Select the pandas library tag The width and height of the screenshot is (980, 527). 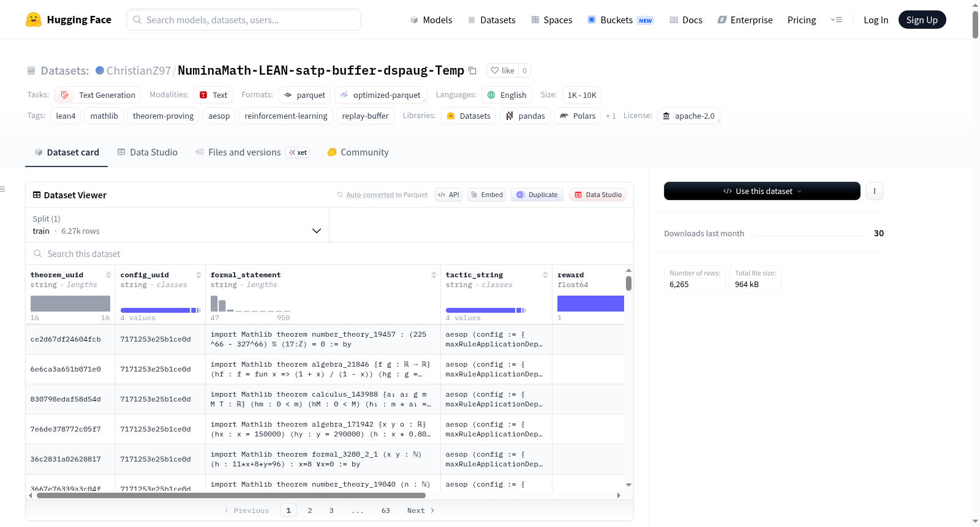[525, 116]
